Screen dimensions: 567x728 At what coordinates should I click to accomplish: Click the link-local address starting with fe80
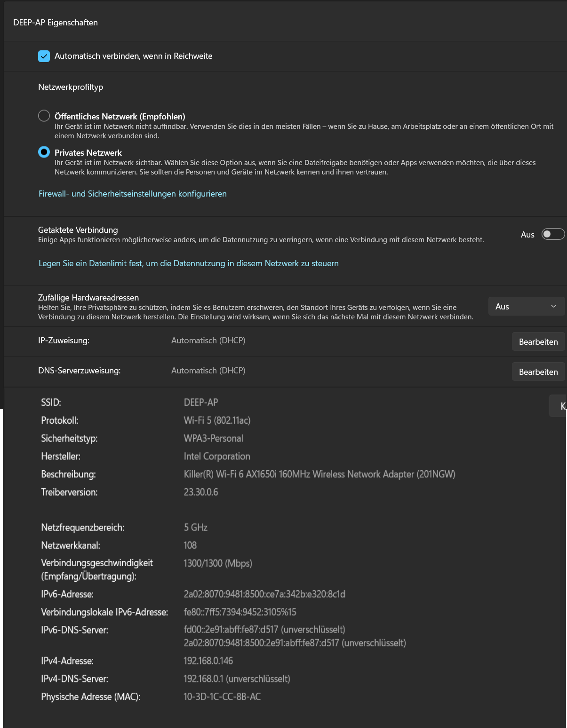pos(240,612)
